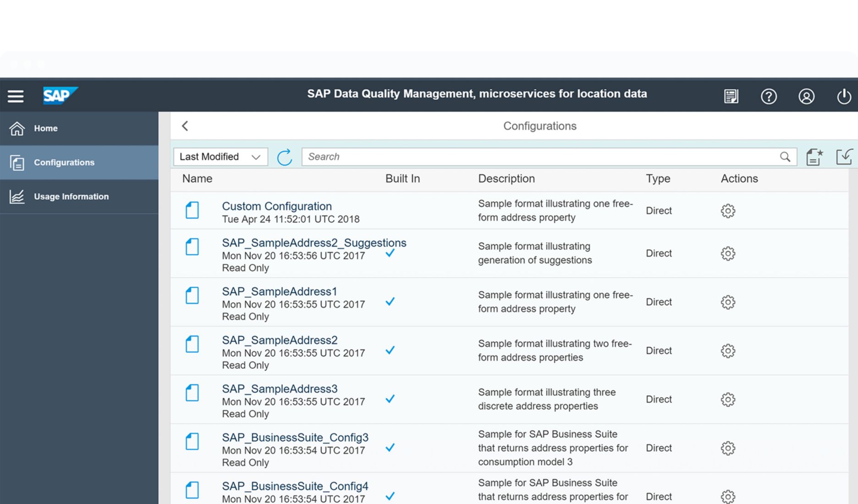Screen dimensions: 858x504
Task: Open the notes/log icon in header
Action: [731, 96]
